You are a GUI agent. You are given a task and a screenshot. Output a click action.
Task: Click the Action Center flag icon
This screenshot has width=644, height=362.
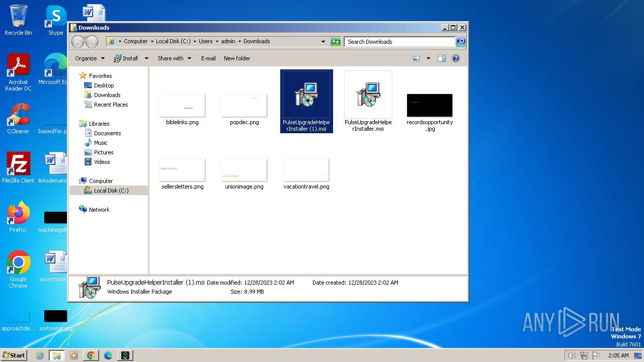pyautogui.click(x=597, y=355)
